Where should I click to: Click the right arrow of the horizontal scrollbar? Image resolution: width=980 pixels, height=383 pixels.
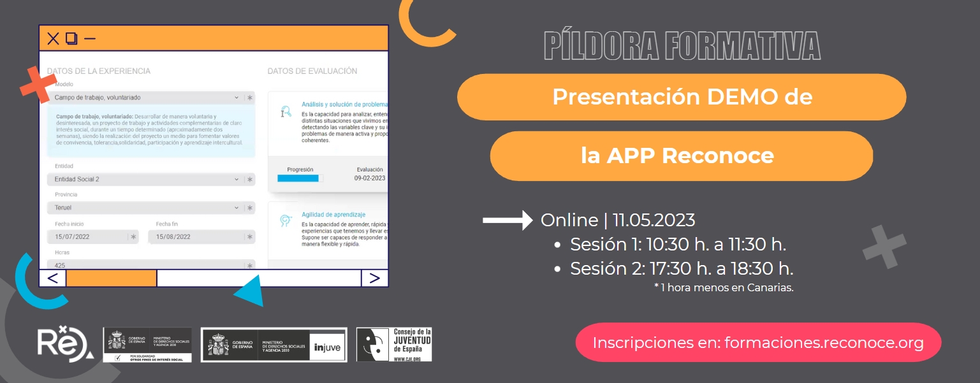[x=374, y=278]
